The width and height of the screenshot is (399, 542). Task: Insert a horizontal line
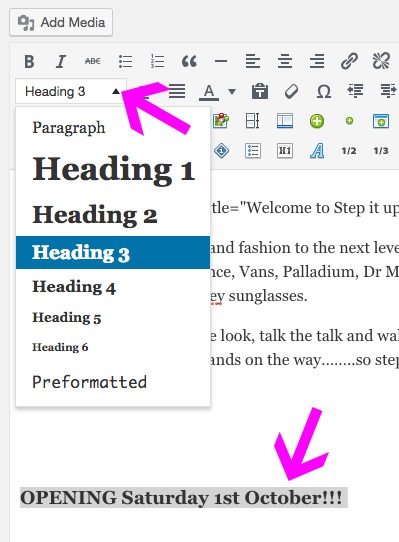click(221, 62)
